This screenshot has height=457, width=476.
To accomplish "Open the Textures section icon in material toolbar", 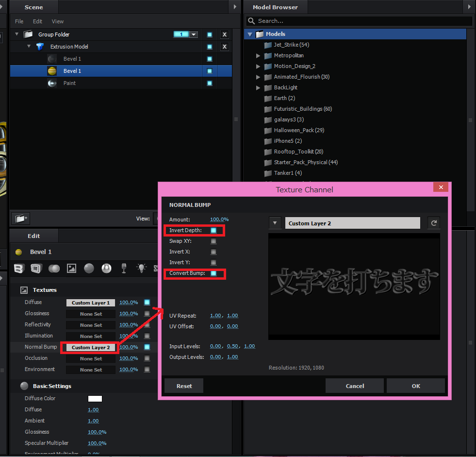I will tap(71, 268).
